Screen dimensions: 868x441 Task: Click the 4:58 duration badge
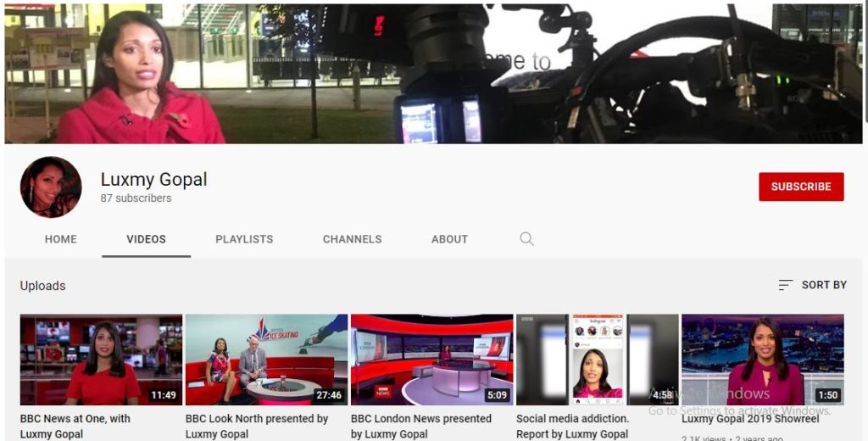663,395
